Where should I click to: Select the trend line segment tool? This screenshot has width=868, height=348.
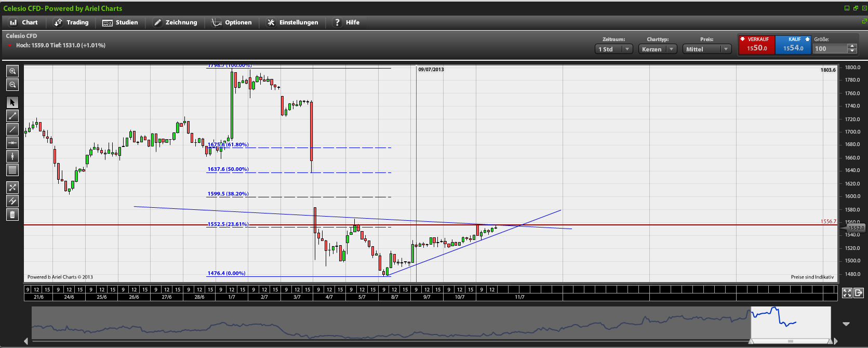coord(12,116)
